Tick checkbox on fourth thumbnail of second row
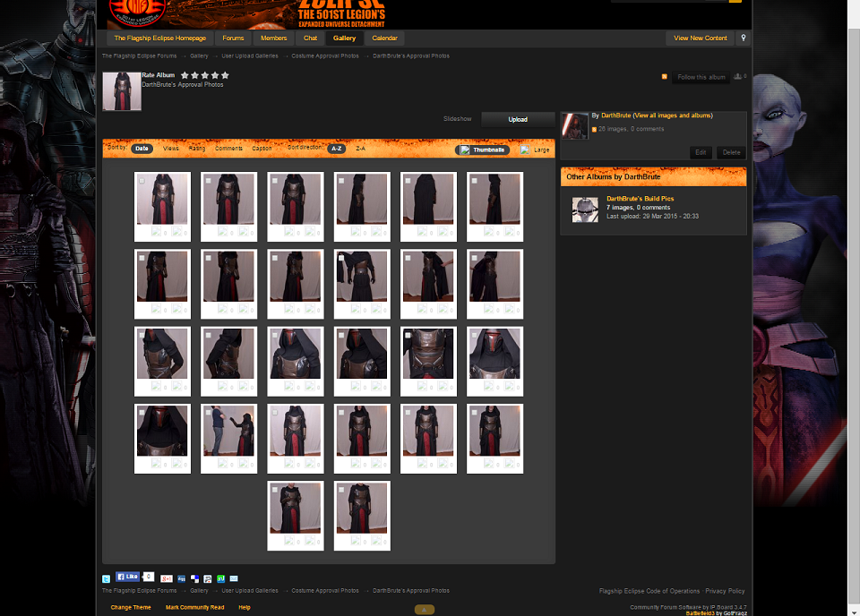 pyautogui.click(x=341, y=258)
